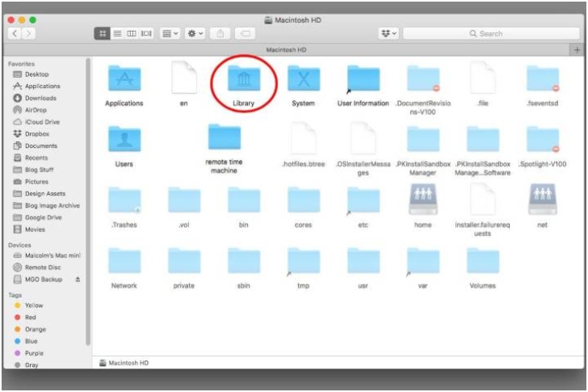This screenshot has height=392, width=588.
Task: Select the home network volume icon
Action: (x=422, y=199)
